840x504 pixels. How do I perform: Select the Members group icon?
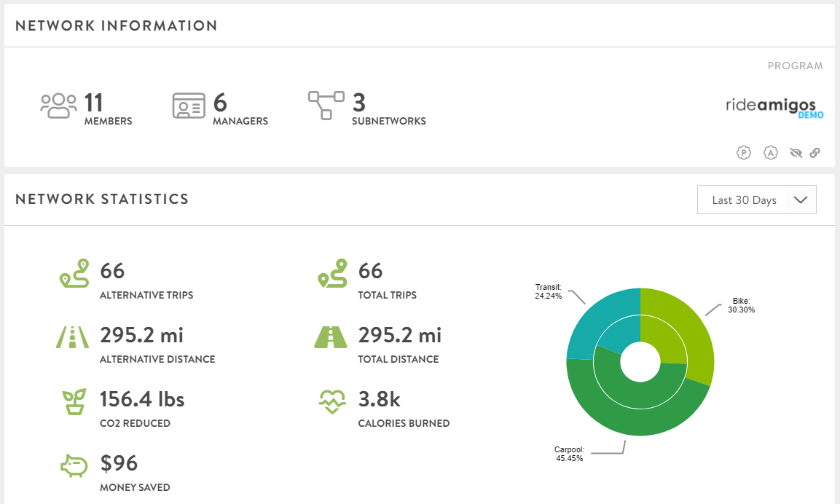click(x=58, y=105)
